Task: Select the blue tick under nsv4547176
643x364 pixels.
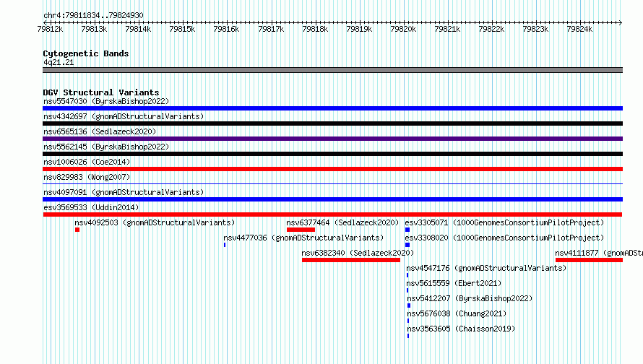Action: tap(407, 275)
